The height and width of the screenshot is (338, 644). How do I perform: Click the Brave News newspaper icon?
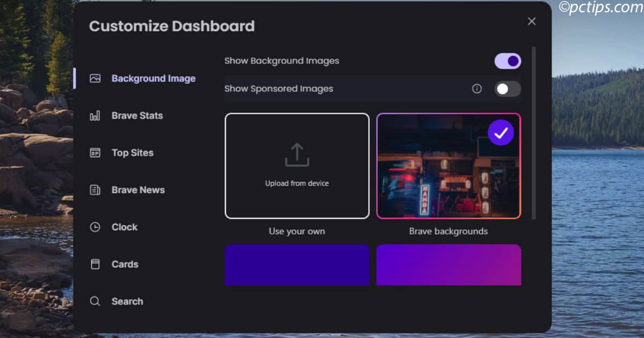[95, 190]
